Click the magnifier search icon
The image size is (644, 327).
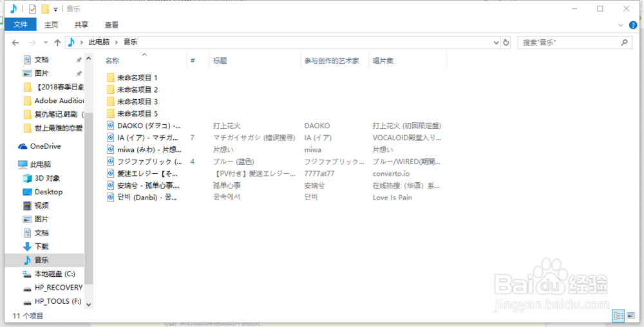pyautogui.click(x=624, y=42)
